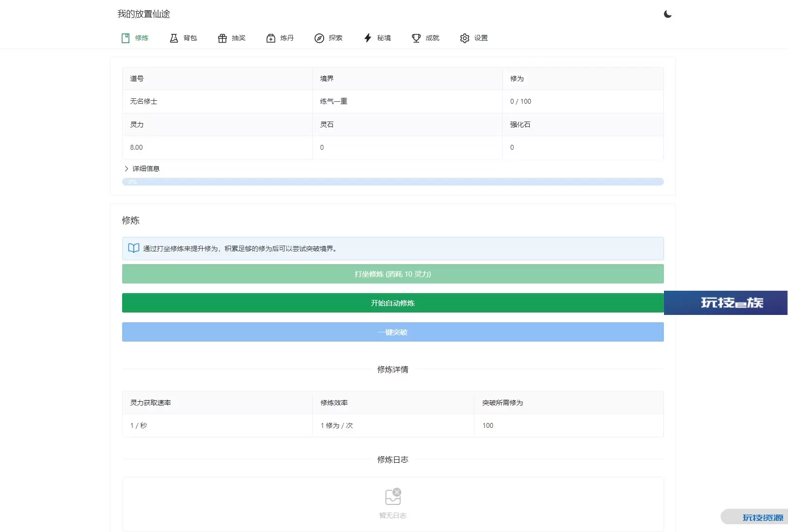Click the 修炼 book icon in navigation
This screenshot has width=788, height=532.
coord(126,38)
